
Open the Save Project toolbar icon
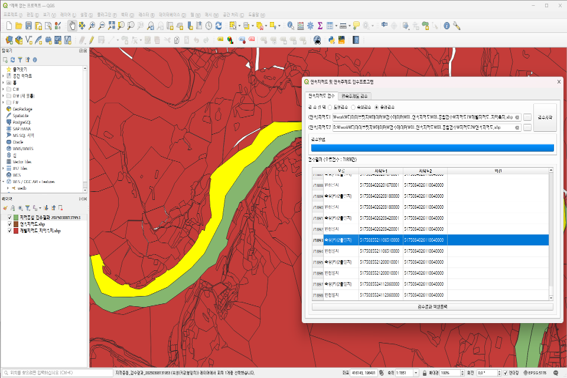(29, 26)
